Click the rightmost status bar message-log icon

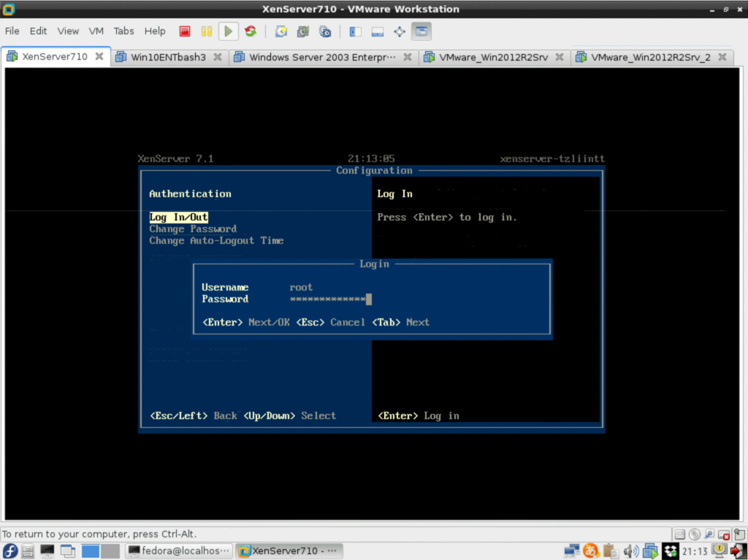click(740, 534)
